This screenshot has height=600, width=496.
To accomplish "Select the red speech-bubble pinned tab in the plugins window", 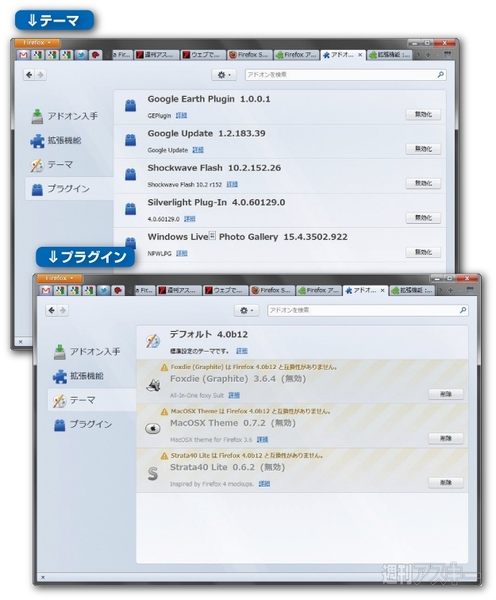I will [x=96, y=55].
